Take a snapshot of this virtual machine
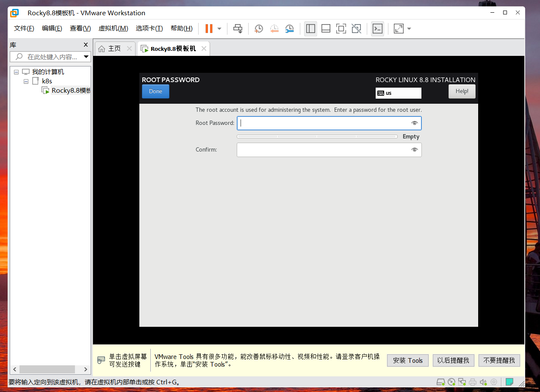Viewport: 540px width, 392px height. coord(259,28)
